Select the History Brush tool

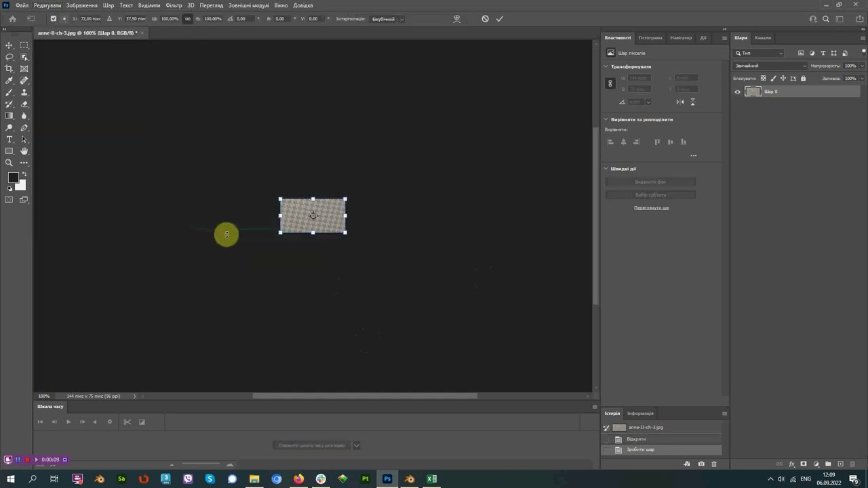[9, 104]
